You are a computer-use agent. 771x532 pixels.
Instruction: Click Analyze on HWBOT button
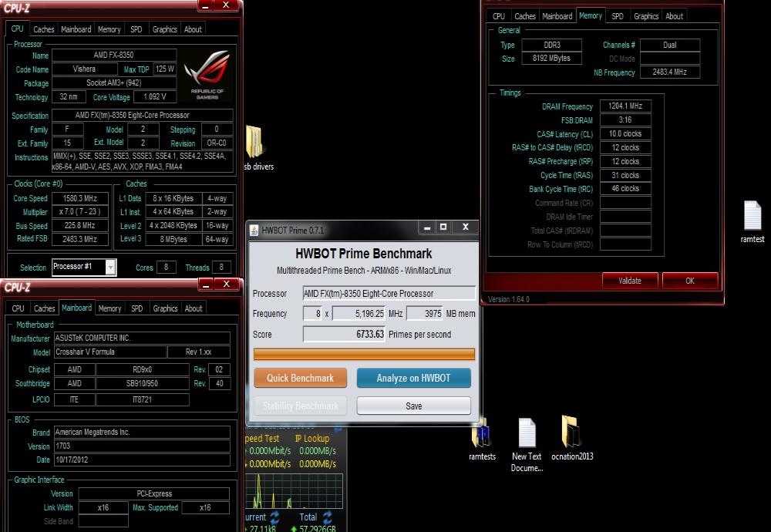coord(413,378)
